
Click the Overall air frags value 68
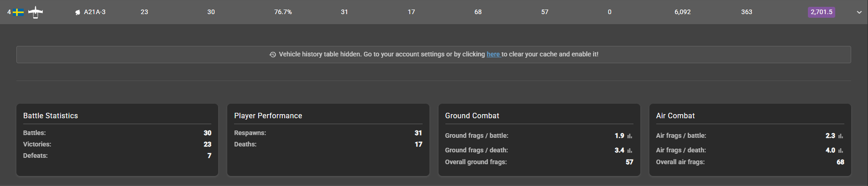click(840, 162)
